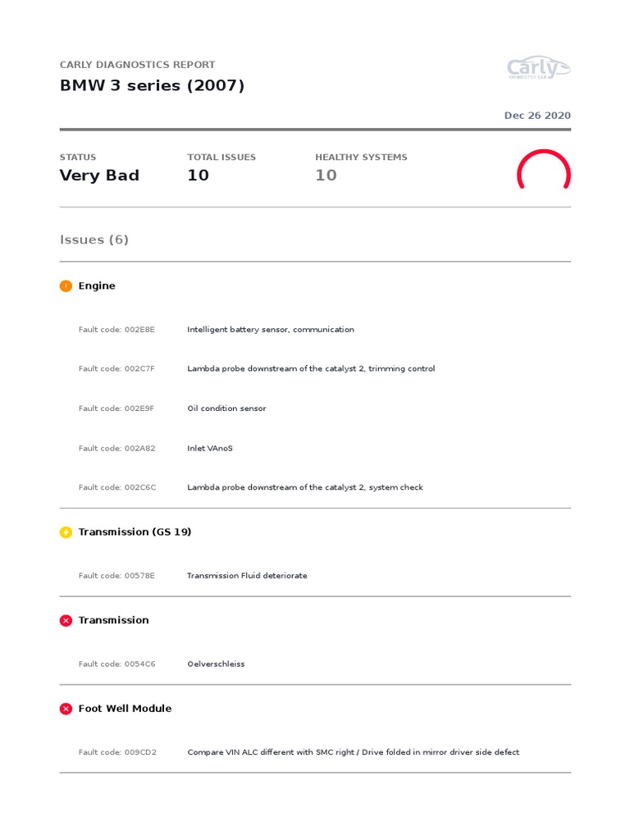The height and width of the screenshot is (840, 630).
Task: Click fault code 002C7F
Action: (116, 368)
